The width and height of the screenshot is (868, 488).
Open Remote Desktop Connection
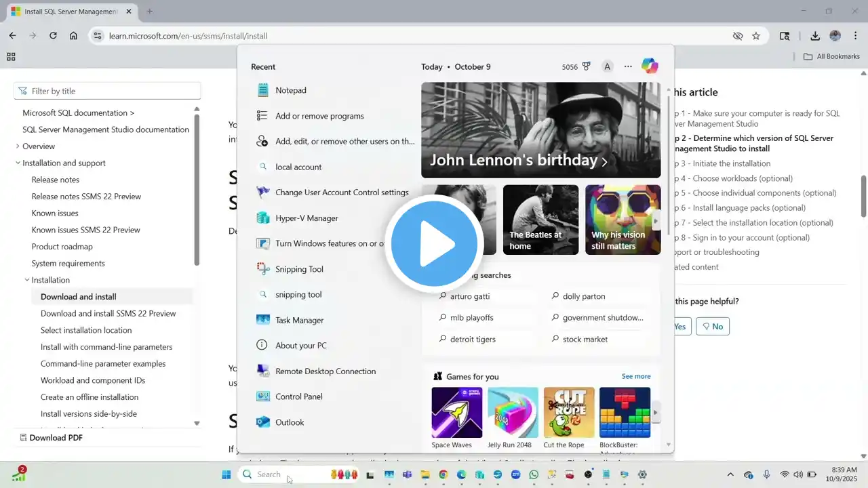[x=325, y=371]
